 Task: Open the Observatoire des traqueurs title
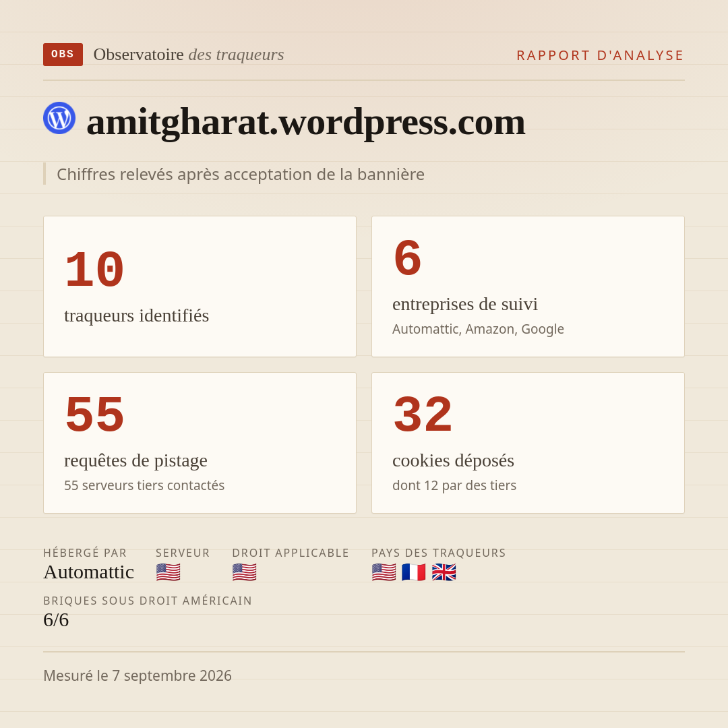pyautogui.click(x=189, y=55)
